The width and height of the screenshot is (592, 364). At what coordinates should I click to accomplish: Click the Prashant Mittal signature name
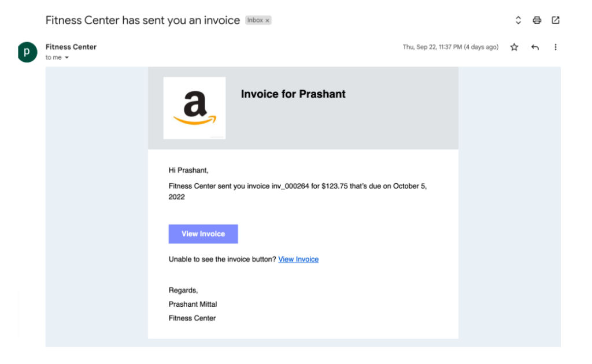(193, 304)
